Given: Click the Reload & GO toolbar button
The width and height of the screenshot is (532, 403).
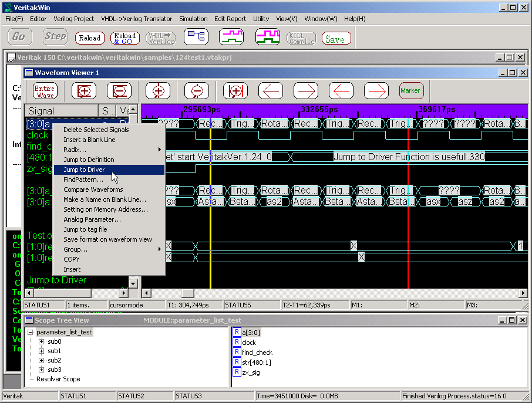Looking at the screenshot, I should pyautogui.click(x=124, y=38).
